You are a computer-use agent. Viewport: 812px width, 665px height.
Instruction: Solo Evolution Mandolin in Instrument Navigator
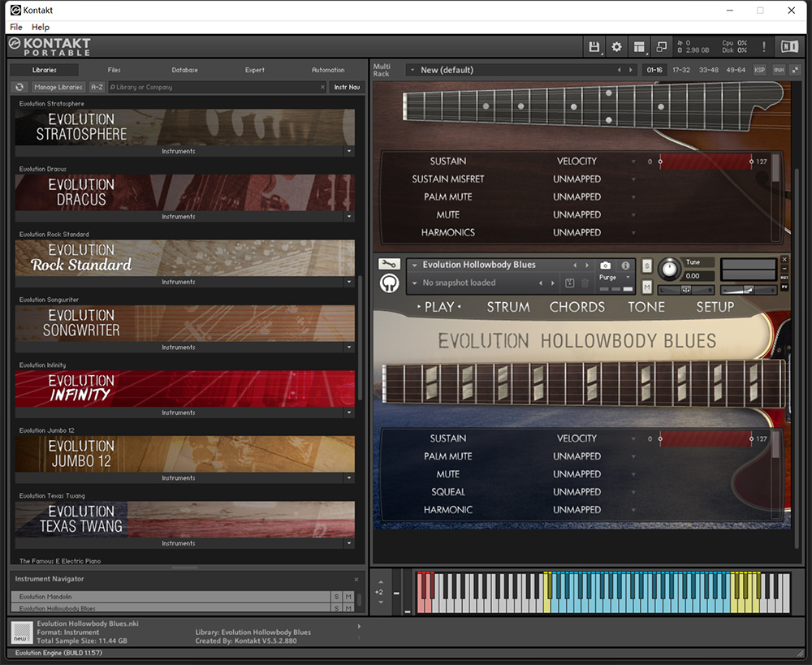[x=337, y=597]
